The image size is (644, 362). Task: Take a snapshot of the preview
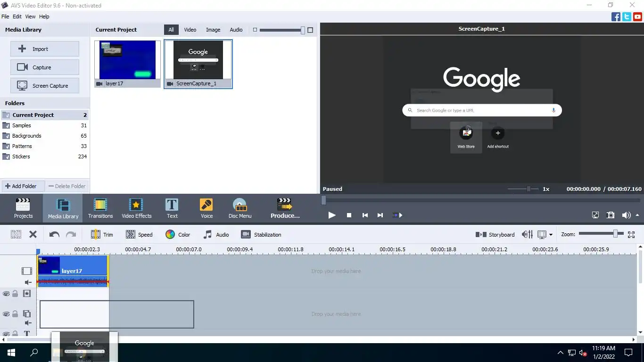click(611, 215)
